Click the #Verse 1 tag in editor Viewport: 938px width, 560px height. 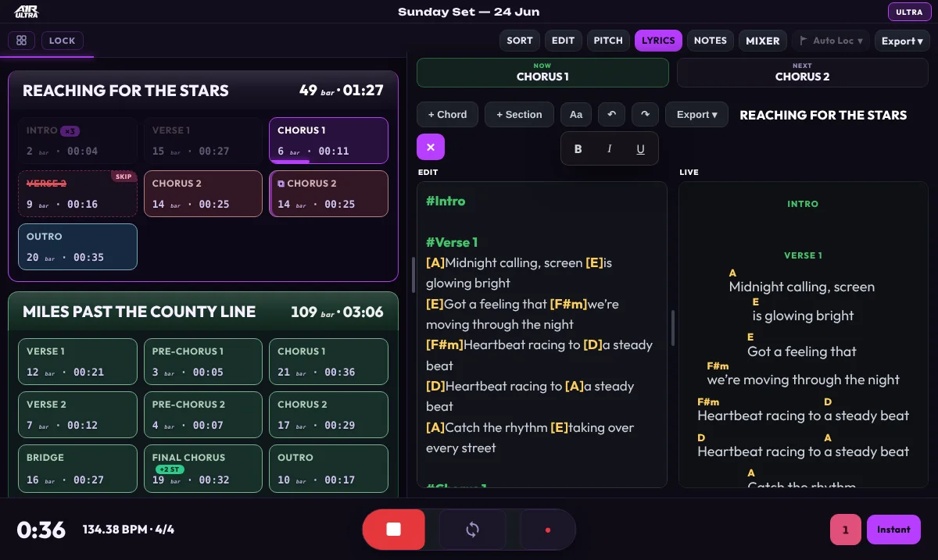click(452, 242)
